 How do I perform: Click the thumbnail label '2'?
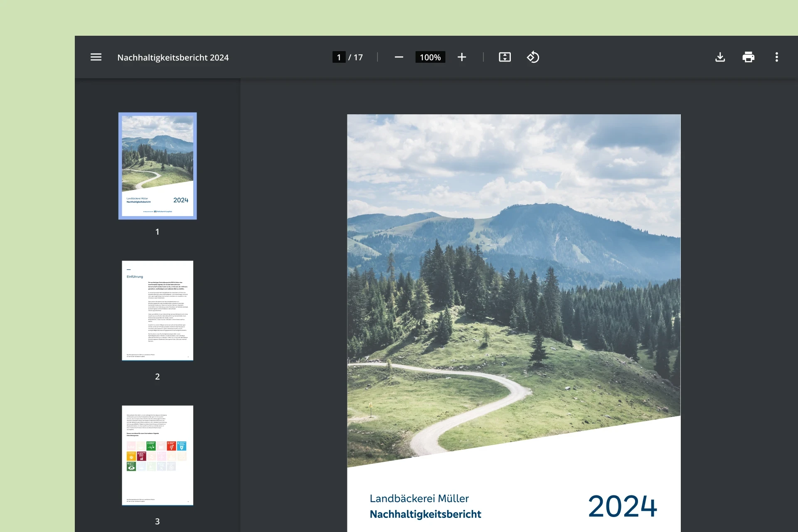click(158, 377)
